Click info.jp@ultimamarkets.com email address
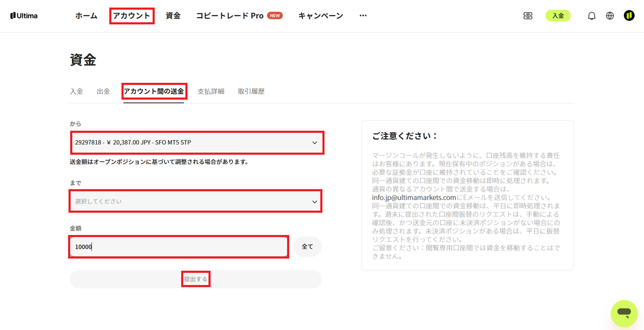The height and width of the screenshot is (330, 644). tap(414, 197)
